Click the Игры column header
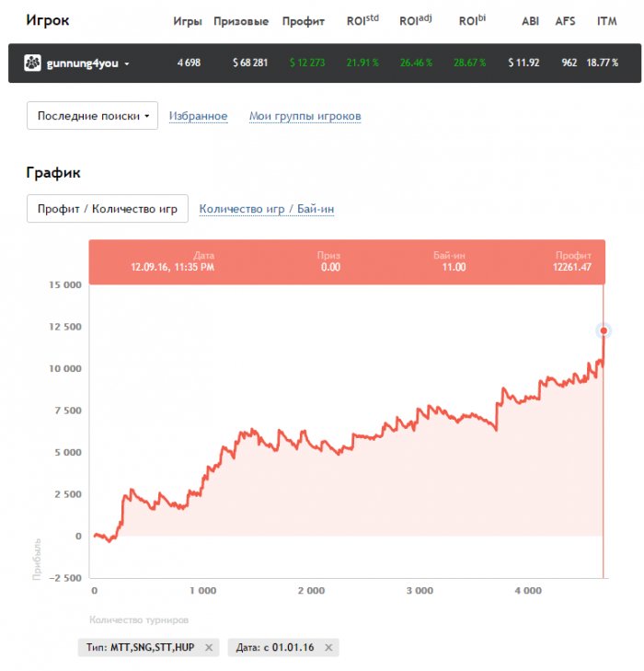Image resolution: width=644 pixels, height=671 pixels. pyautogui.click(x=188, y=21)
